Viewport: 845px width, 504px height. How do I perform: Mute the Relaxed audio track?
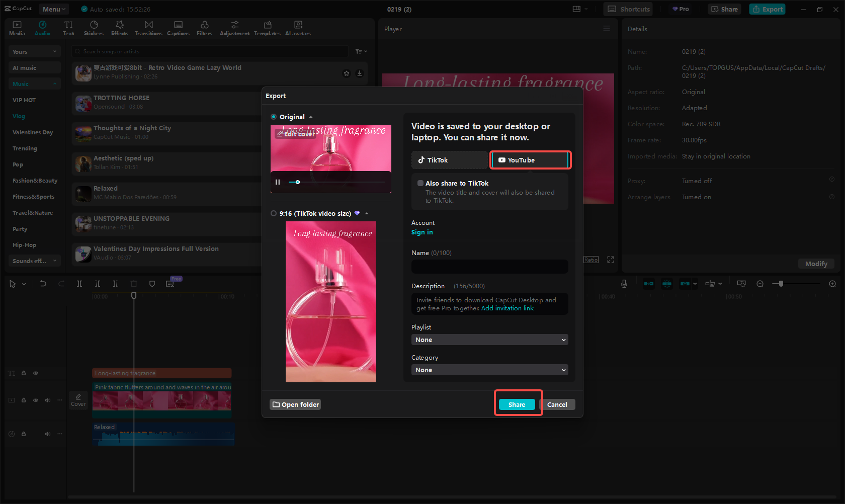[x=48, y=434]
